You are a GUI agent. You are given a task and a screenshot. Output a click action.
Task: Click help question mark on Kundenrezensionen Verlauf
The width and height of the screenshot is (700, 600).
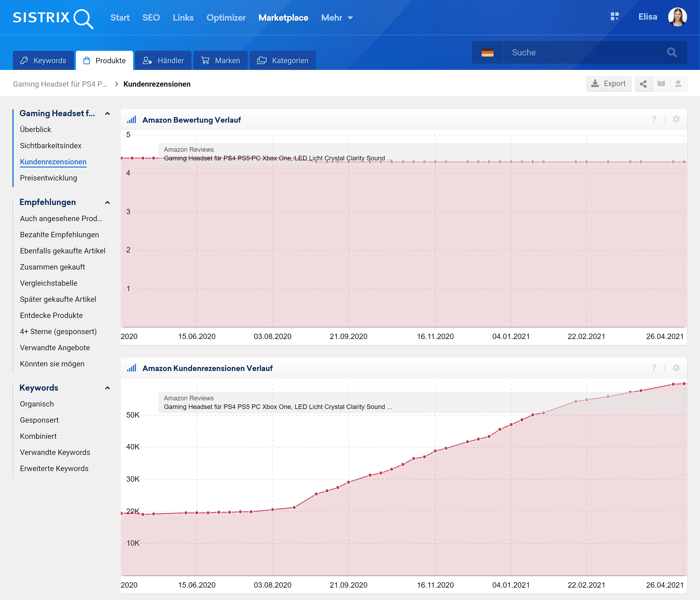654,368
